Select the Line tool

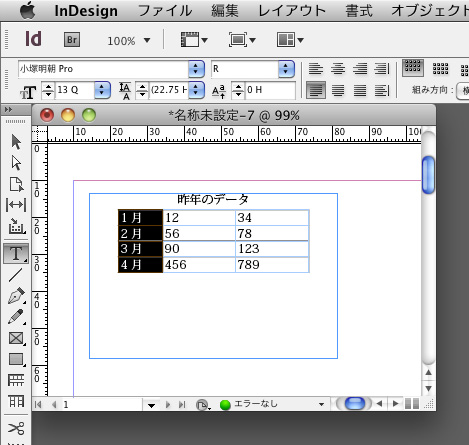15,275
